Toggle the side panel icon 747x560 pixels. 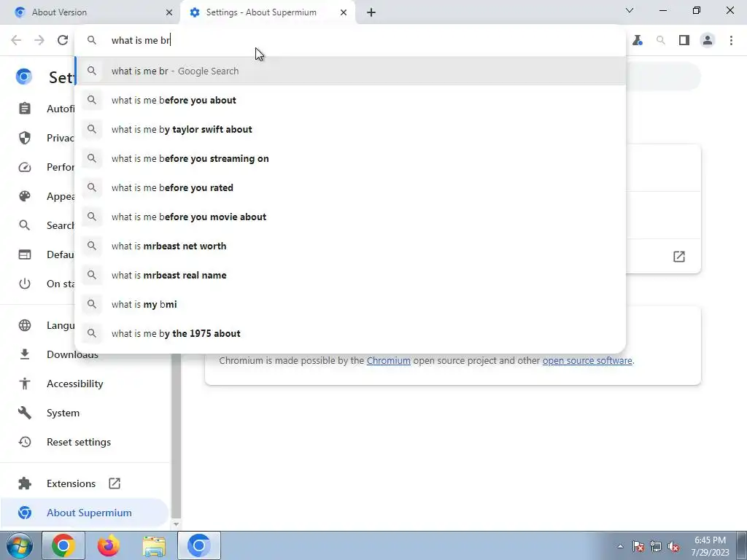[x=684, y=41]
